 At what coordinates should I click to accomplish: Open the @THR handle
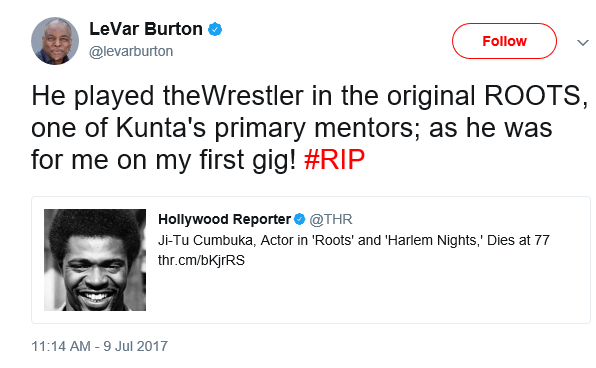(x=331, y=219)
